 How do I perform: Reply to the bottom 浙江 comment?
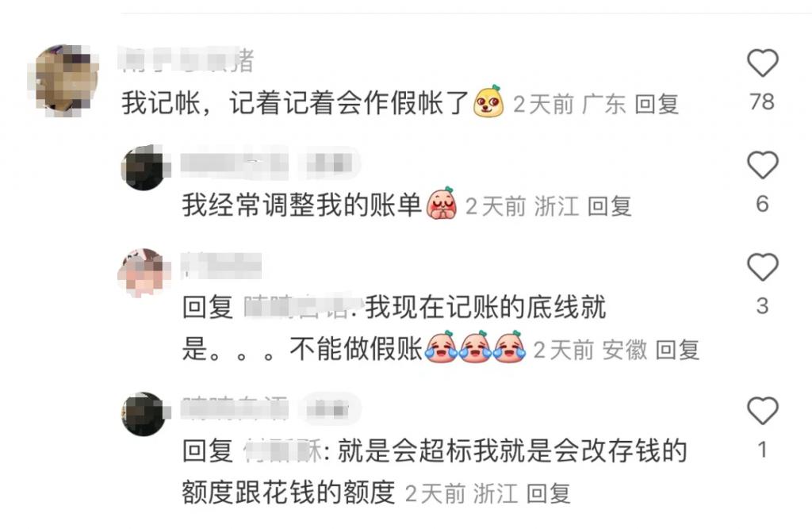coord(548,493)
